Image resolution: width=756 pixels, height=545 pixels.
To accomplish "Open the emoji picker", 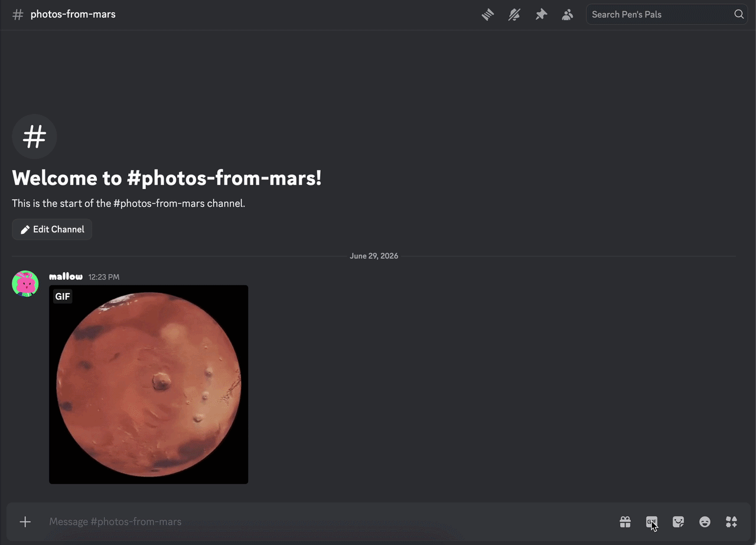I will 705,521.
